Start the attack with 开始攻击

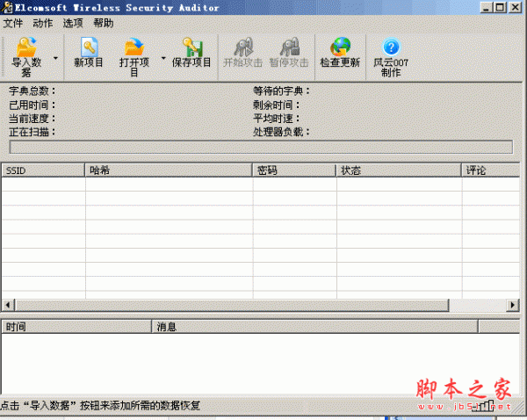tap(243, 53)
